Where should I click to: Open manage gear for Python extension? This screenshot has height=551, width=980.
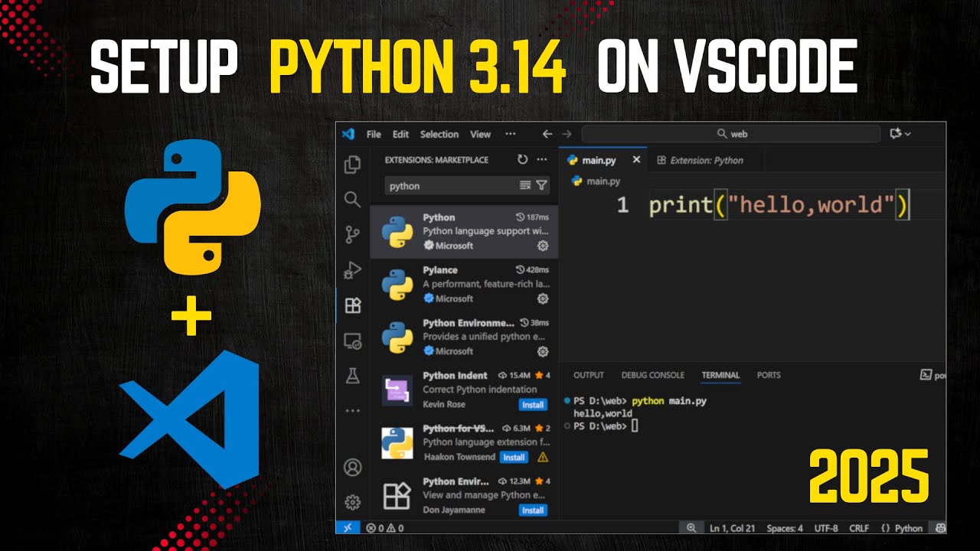(x=543, y=246)
